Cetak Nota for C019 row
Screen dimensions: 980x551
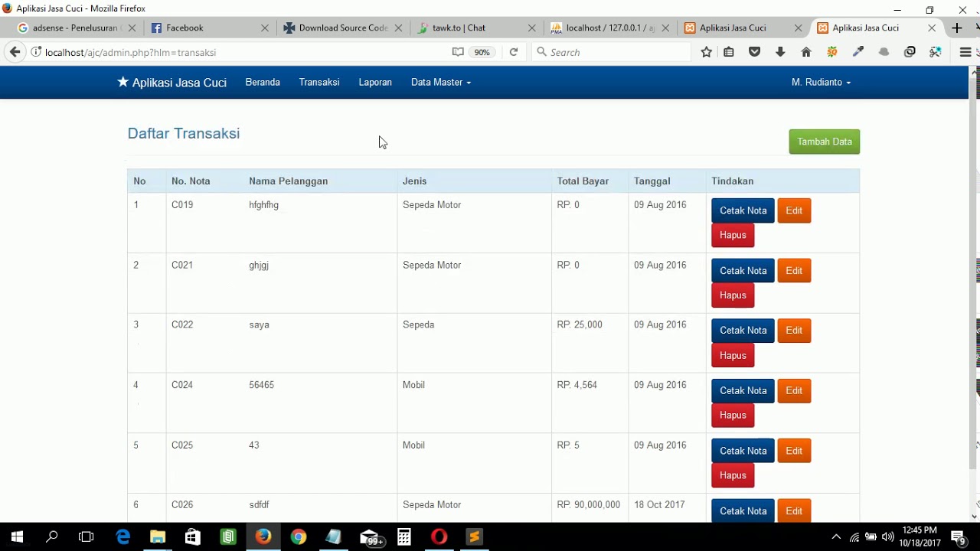point(743,210)
